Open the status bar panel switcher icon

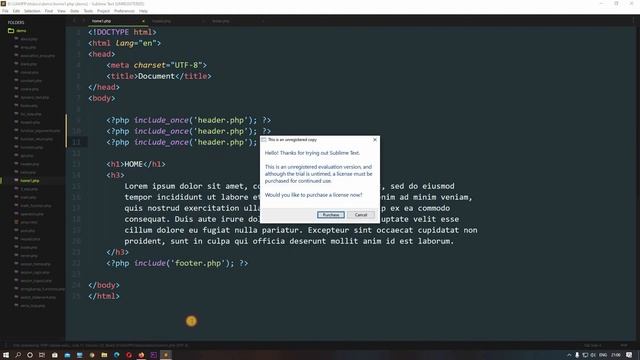(x=5, y=345)
